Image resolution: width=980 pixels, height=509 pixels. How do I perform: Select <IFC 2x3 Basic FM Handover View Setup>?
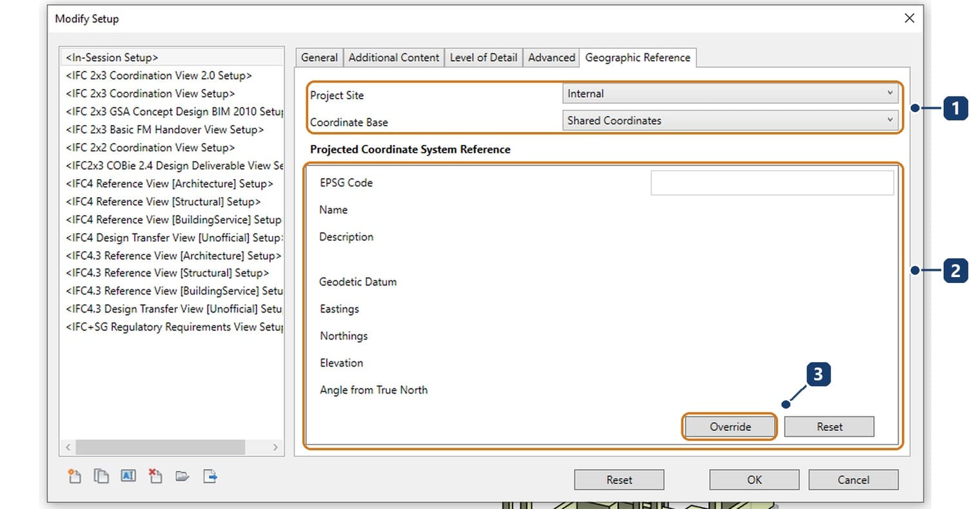(171, 130)
